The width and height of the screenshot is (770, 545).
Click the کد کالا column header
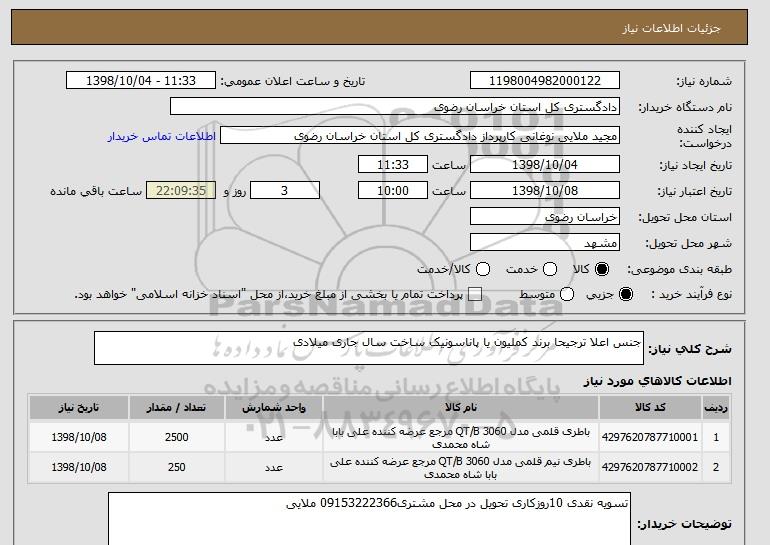coord(650,408)
